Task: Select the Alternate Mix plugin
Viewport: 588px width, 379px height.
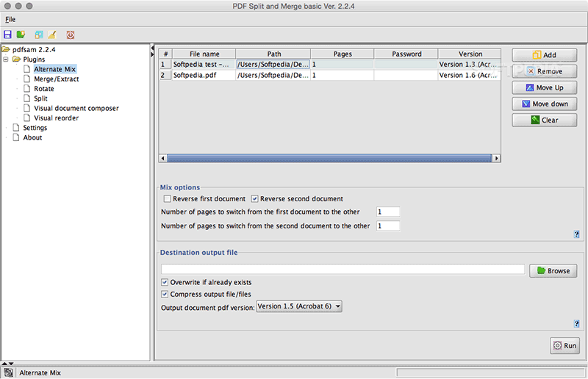Action: (x=54, y=69)
